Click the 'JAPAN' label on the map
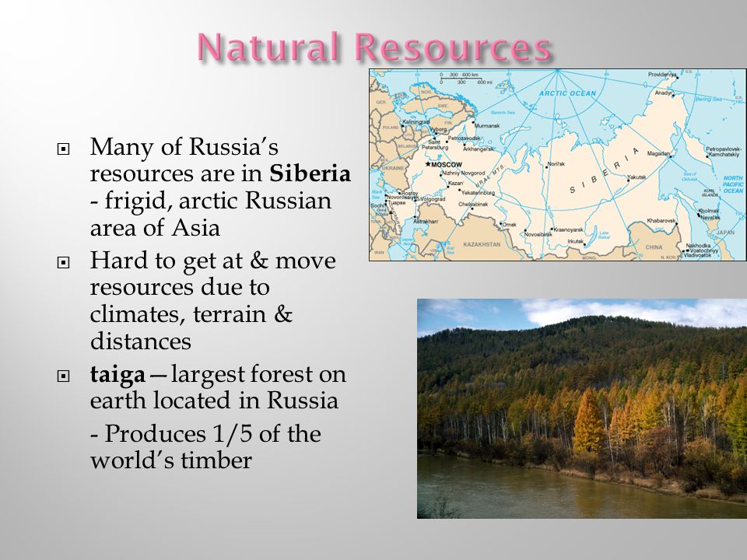The width and height of the screenshot is (747, 560). point(725,233)
